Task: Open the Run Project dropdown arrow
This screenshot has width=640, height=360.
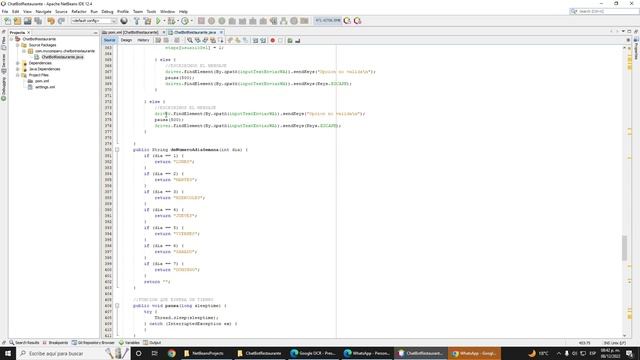Action: tap(164, 21)
